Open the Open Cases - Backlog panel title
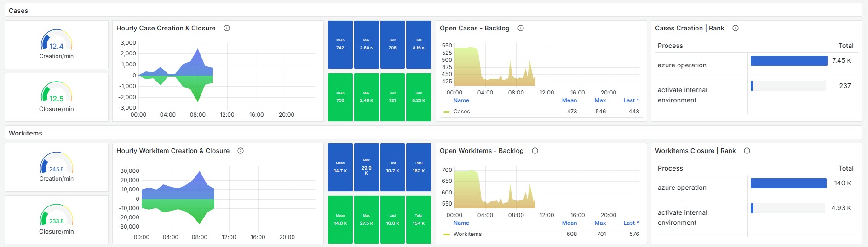The height and width of the screenshot is (247, 868). [x=474, y=28]
